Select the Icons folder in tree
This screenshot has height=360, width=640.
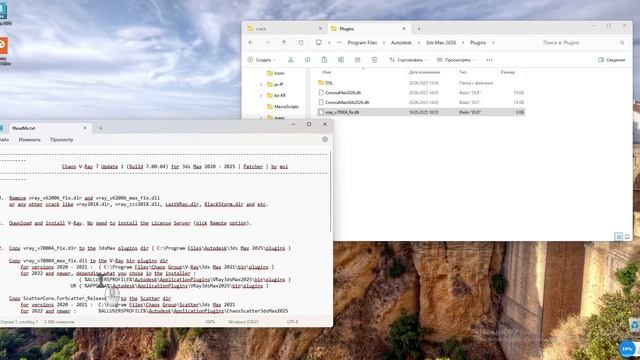276,73
